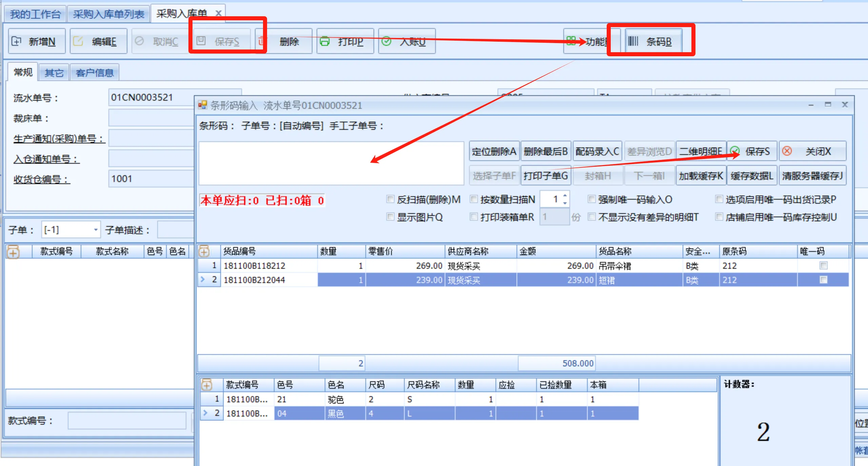Click the 编辑E edit pencil icon

pos(78,41)
